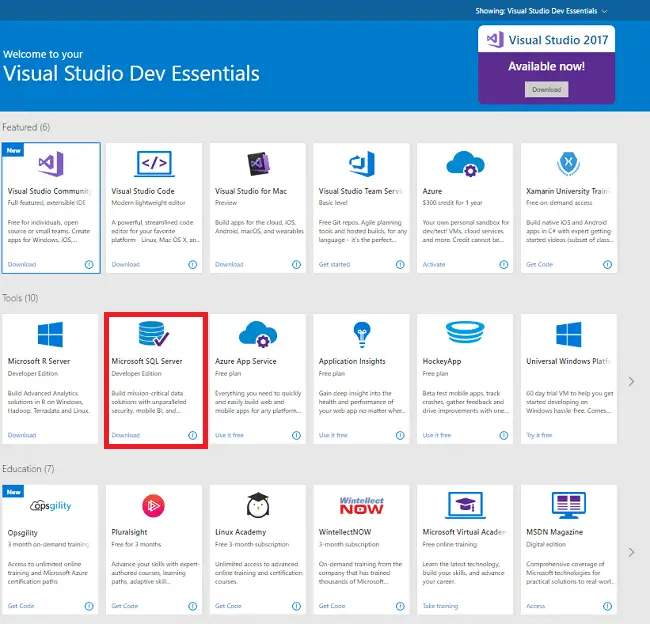Open info icon on Visual Studio for Mac
The image size is (650, 624).
tap(296, 265)
